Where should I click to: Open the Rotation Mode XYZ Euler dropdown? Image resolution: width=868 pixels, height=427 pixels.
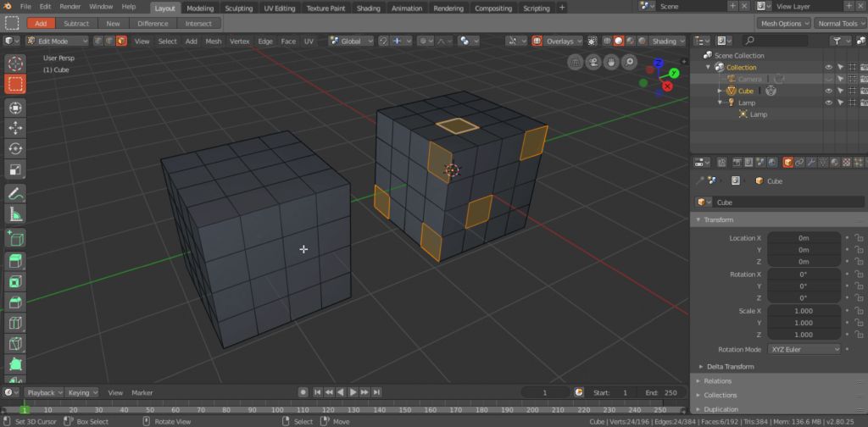pos(804,349)
